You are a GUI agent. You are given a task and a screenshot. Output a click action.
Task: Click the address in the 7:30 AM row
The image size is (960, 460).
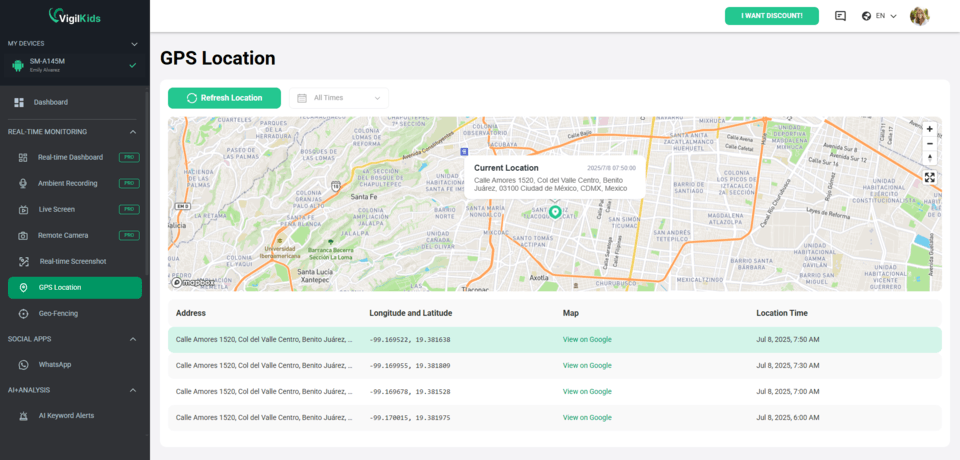[264, 366]
